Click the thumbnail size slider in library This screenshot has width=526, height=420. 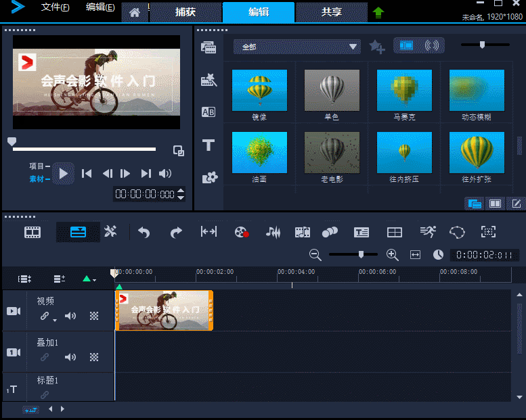[482, 45]
